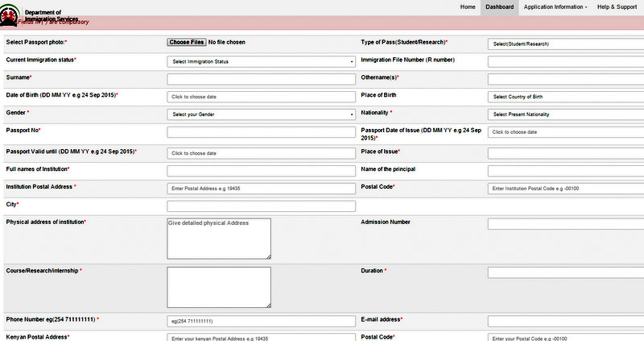Pick a date in Date of Birth field
The width and height of the screenshot is (644, 341).
pos(262,97)
